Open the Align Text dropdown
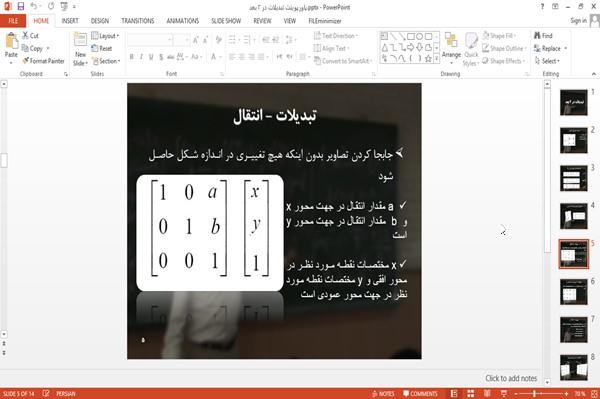This screenshot has height=399, width=600. [x=331, y=48]
